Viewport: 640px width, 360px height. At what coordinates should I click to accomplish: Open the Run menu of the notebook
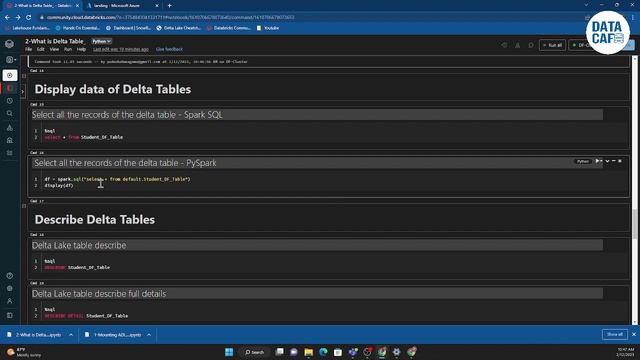tap(68, 49)
